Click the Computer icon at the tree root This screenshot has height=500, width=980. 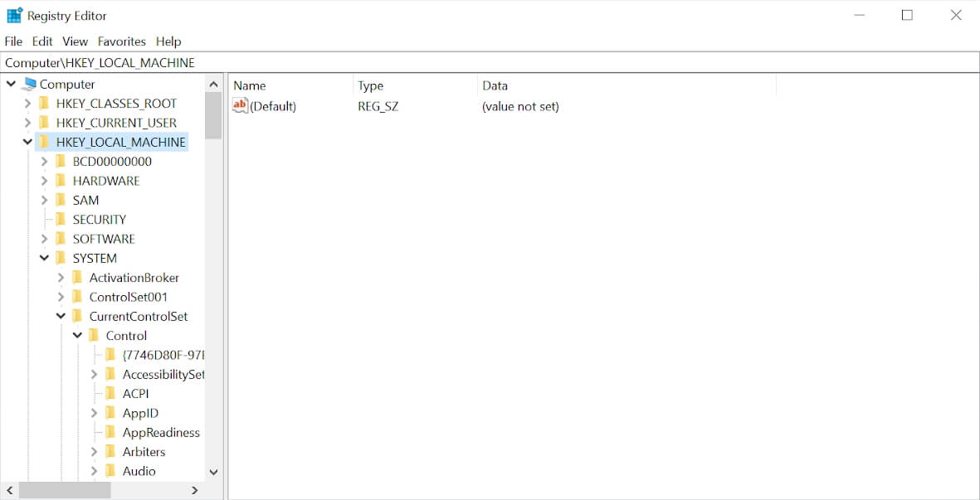[x=28, y=84]
